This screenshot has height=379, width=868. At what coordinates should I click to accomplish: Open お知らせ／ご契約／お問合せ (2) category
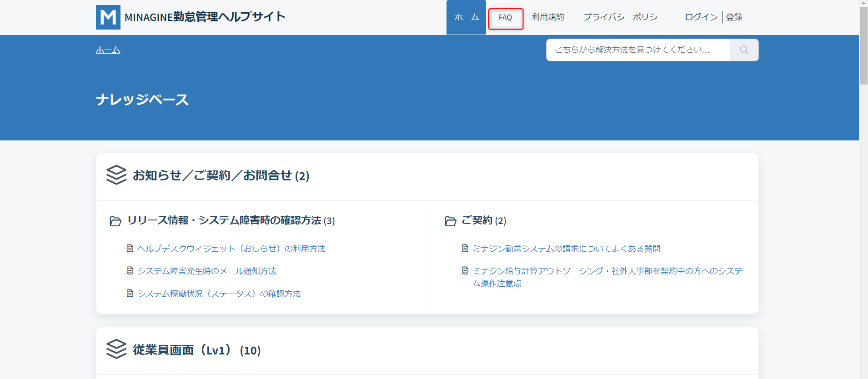pyautogui.click(x=221, y=175)
